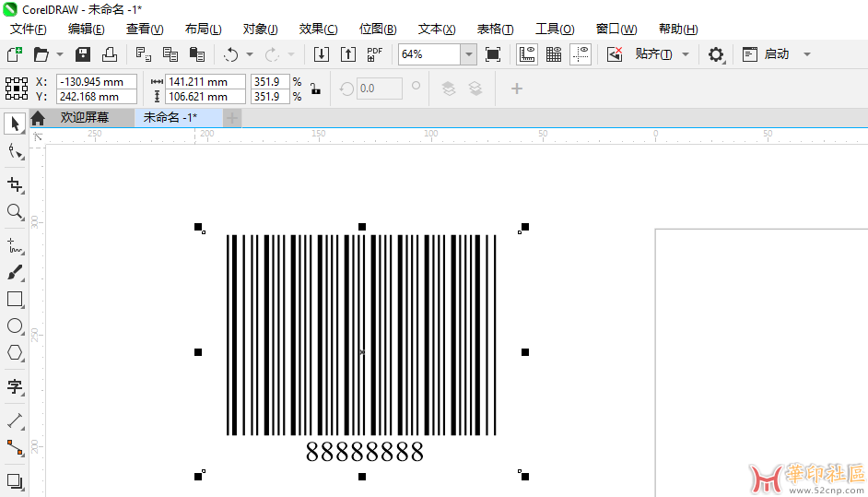This screenshot has height=497, width=868.
Task: Open the 表格 (Table) menu
Action: pos(496,29)
